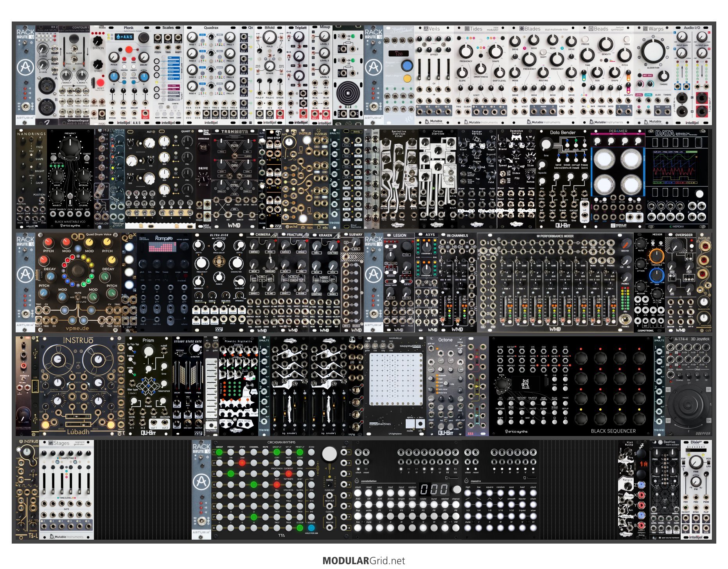Click the right tape reel on Lúbadh
Viewport: 728px width, 569px height.
point(99,360)
